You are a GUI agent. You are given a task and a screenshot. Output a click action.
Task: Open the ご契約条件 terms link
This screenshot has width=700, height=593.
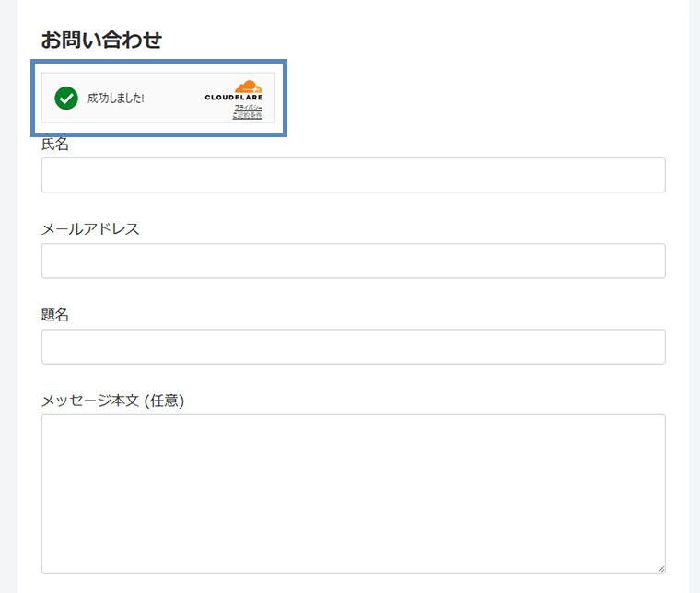tap(248, 115)
